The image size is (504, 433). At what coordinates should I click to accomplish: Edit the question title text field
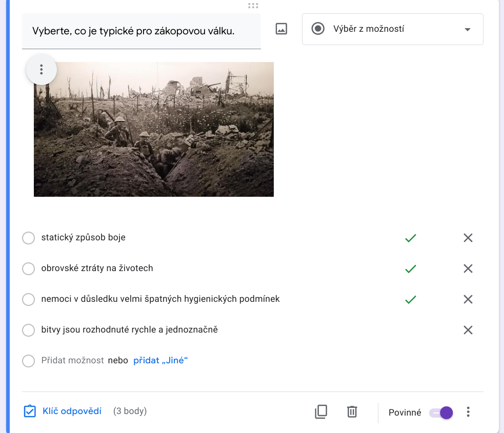pyautogui.click(x=141, y=31)
